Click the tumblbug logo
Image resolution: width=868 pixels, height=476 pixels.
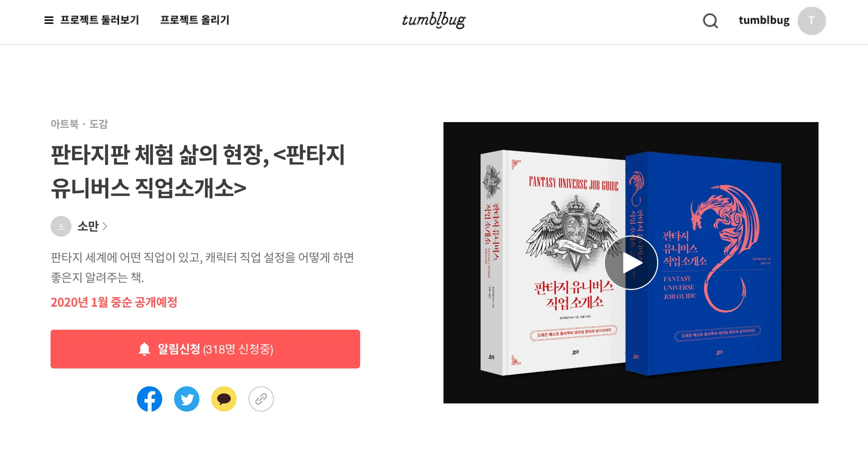point(434,20)
